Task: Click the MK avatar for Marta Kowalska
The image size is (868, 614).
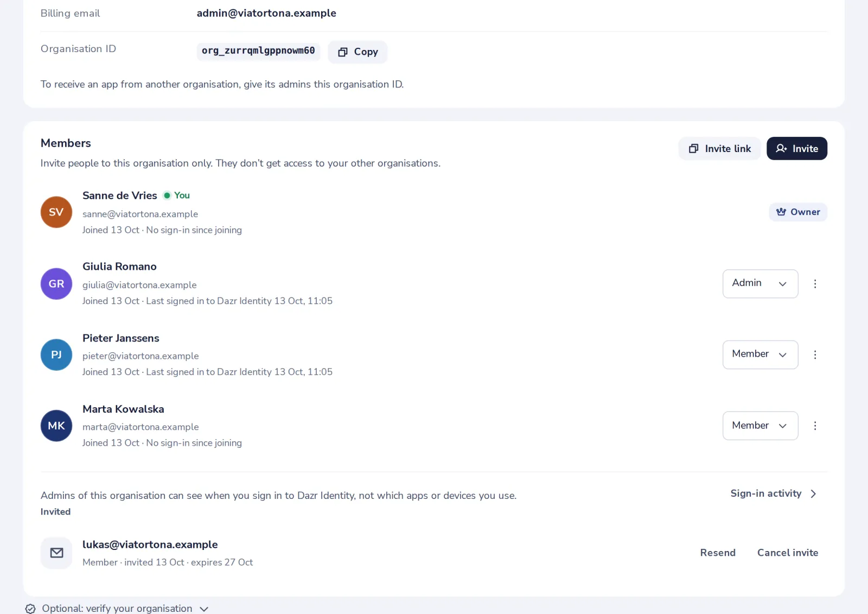Action: coord(56,426)
